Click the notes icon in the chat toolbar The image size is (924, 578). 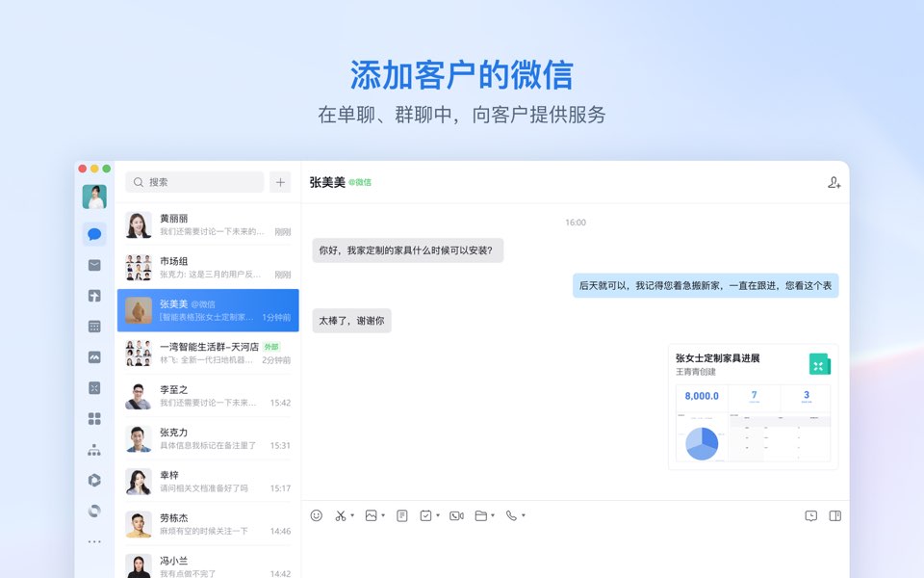tap(401, 515)
